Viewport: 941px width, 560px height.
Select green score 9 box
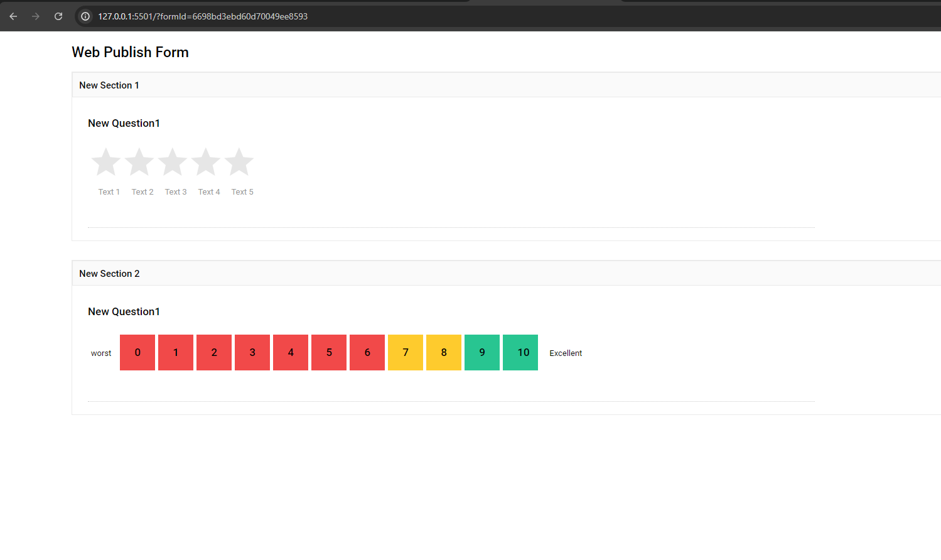[x=482, y=353]
